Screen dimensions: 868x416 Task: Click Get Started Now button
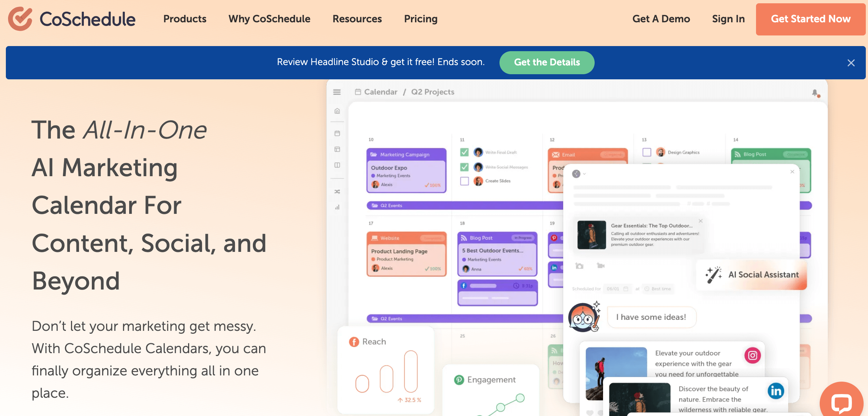pyautogui.click(x=810, y=19)
